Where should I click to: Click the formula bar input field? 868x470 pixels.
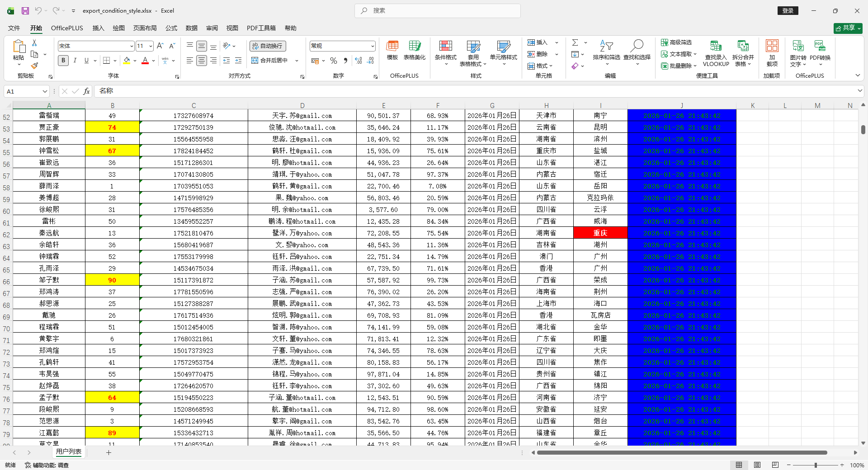click(x=475, y=91)
